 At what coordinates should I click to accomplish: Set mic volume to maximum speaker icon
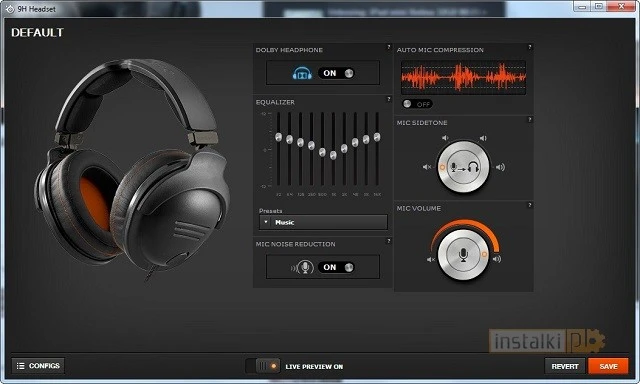click(497, 259)
